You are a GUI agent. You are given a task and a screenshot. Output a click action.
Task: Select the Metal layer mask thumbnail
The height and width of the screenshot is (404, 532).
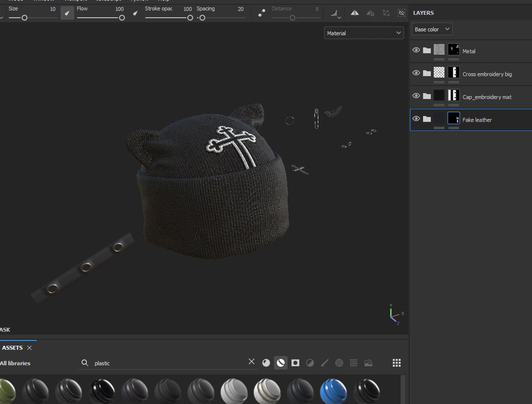point(454,49)
